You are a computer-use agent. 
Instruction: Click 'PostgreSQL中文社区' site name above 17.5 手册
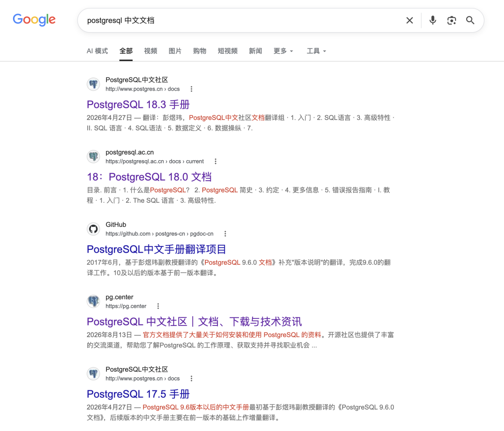[137, 369]
